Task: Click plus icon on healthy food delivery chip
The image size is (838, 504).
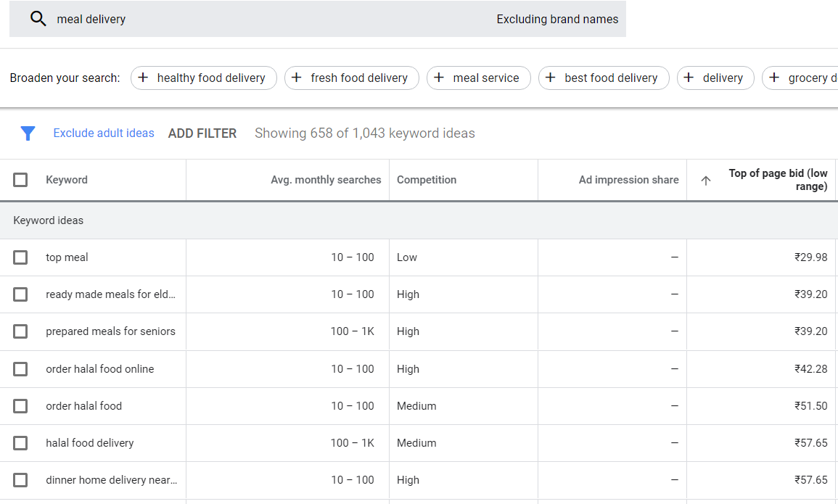Action: [x=143, y=78]
